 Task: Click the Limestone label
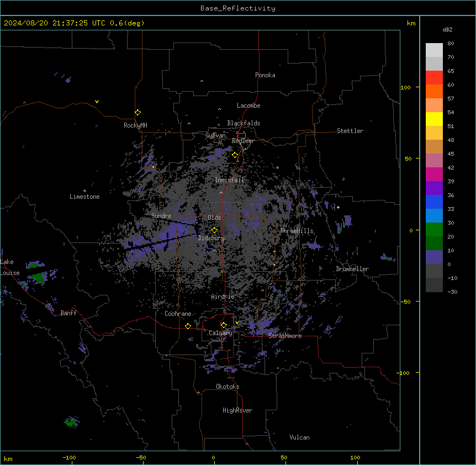[x=84, y=197]
